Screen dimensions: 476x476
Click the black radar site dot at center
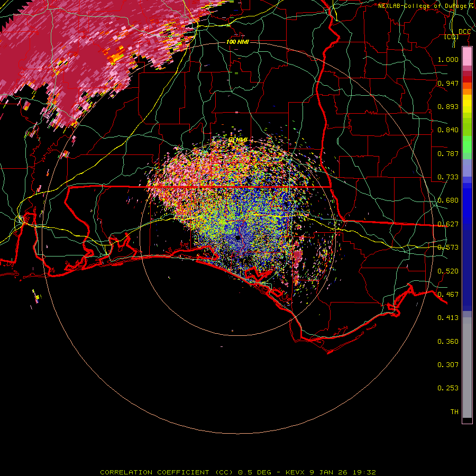tap(238, 238)
